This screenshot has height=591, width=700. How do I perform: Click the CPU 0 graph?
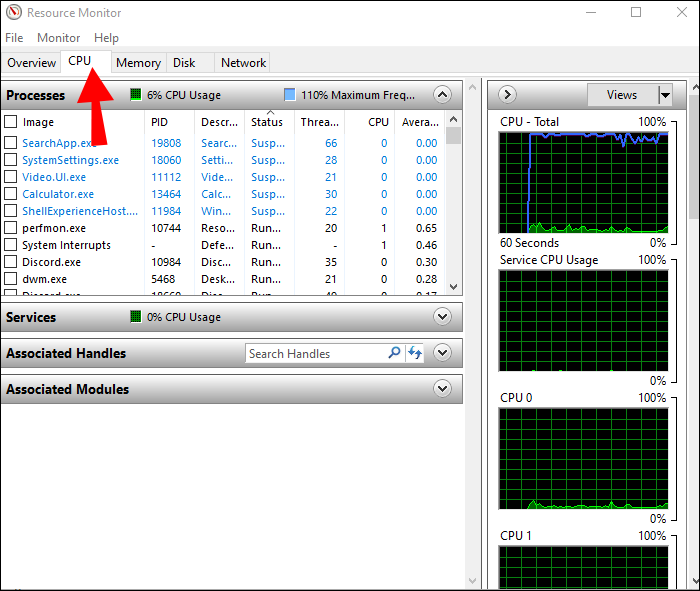point(583,458)
